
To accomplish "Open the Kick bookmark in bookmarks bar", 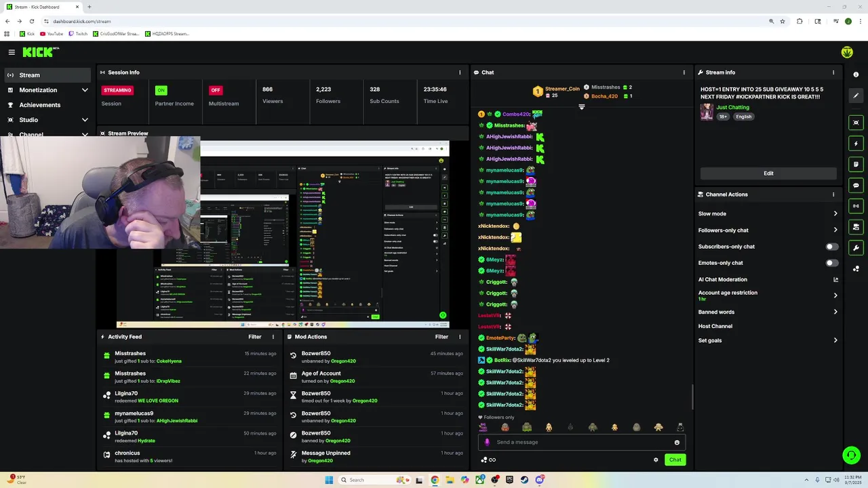I will point(27,34).
